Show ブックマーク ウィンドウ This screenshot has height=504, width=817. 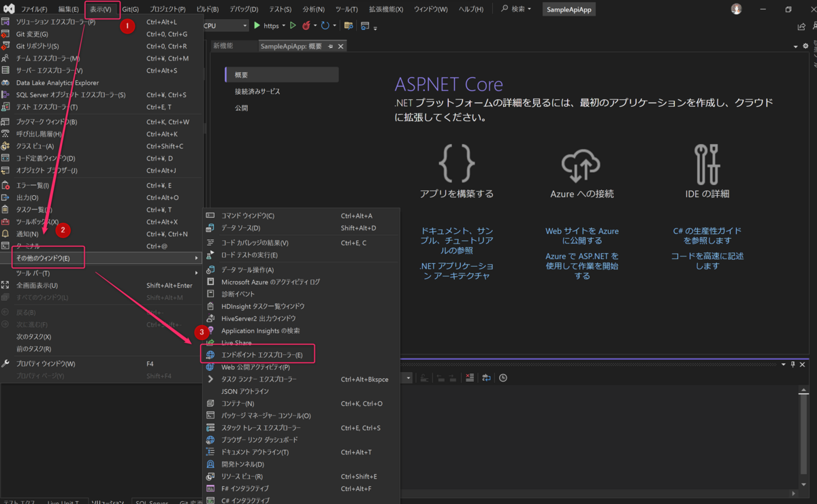(101, 122)
